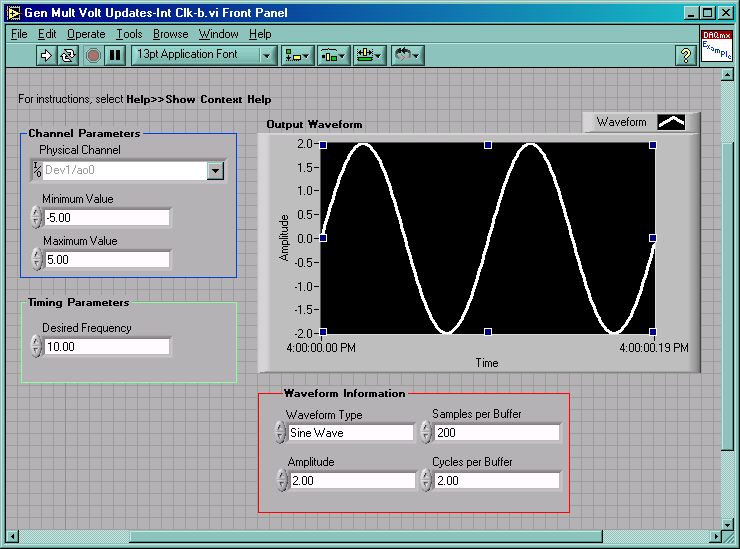Open the Tools menu

(x=129, y=34)
